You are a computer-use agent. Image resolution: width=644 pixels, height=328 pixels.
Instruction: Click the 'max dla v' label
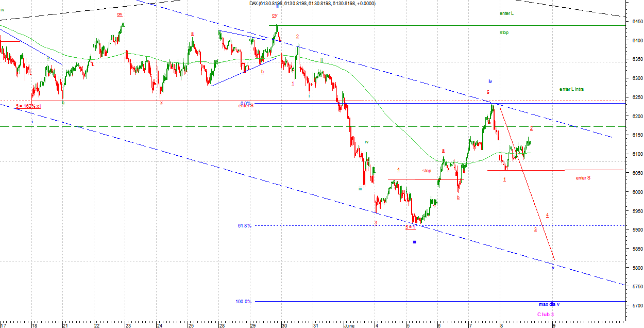click(549, 304)
